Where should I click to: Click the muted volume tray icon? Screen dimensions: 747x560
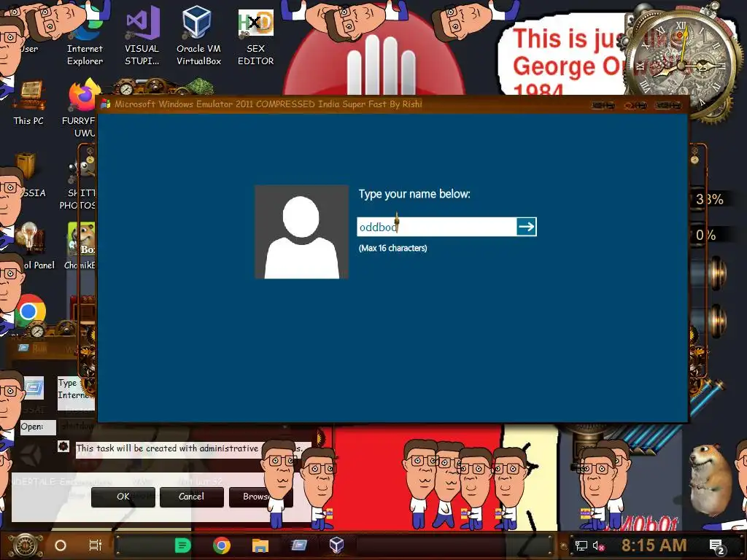point(598,546)
